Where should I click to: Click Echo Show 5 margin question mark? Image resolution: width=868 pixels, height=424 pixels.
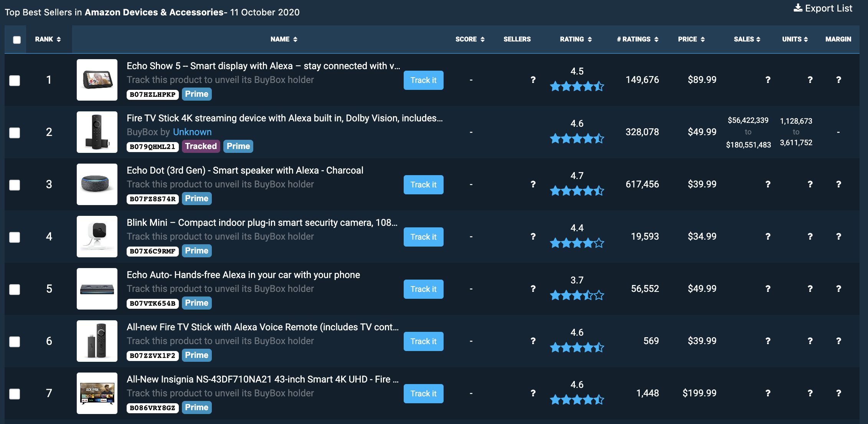838,80
